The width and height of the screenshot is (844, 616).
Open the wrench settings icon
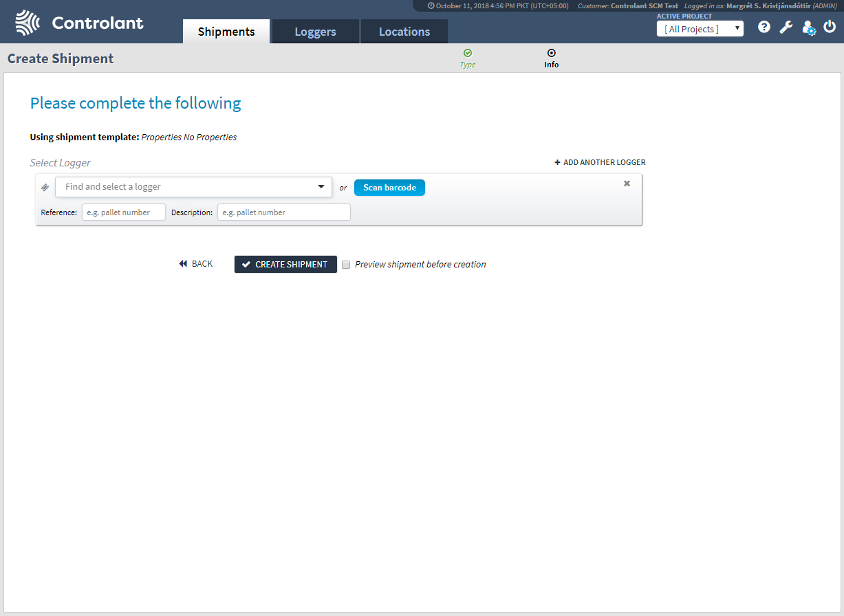(786, 27)
